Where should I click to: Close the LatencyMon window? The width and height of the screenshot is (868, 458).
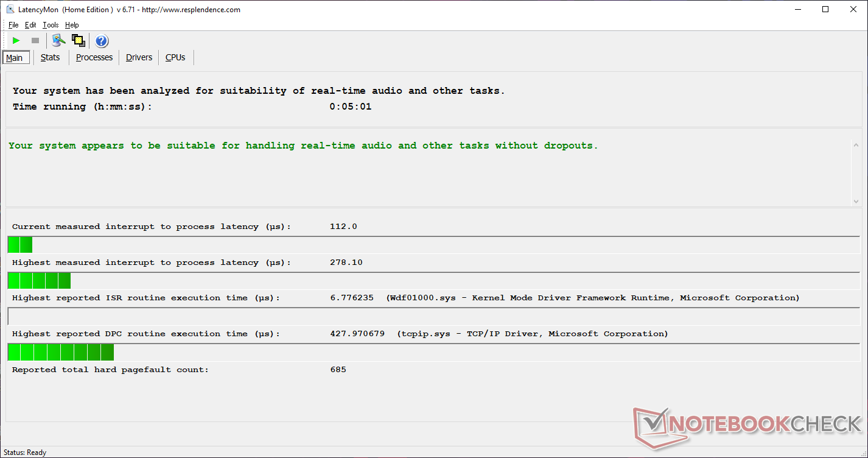(x=853, y=9)
